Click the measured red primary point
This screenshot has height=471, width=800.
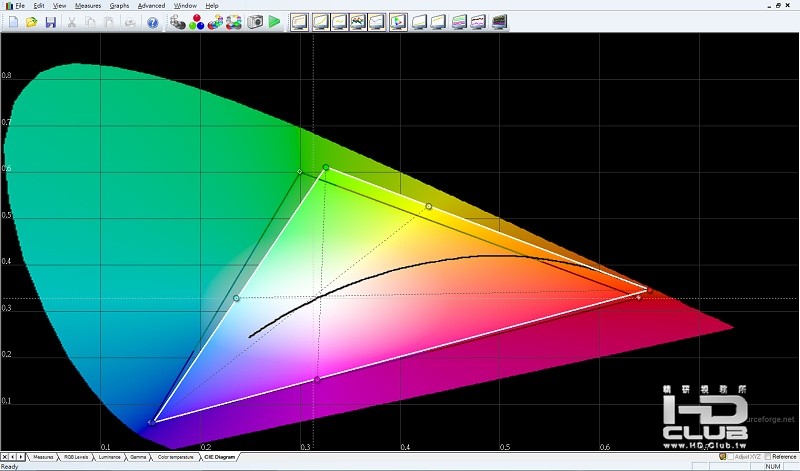pyautogui.click(x=649, y=290)
